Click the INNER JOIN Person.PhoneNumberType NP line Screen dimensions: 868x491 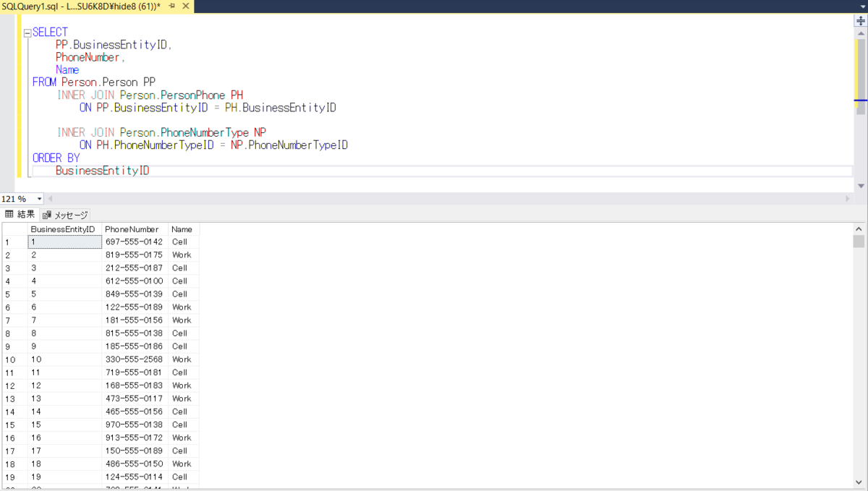coord(162,132)
